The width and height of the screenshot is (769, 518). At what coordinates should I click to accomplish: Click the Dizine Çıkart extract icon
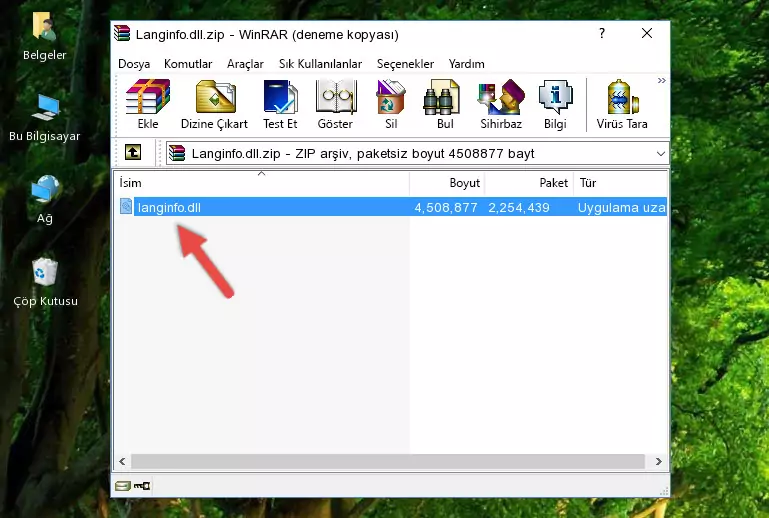(x=214, y=104)
